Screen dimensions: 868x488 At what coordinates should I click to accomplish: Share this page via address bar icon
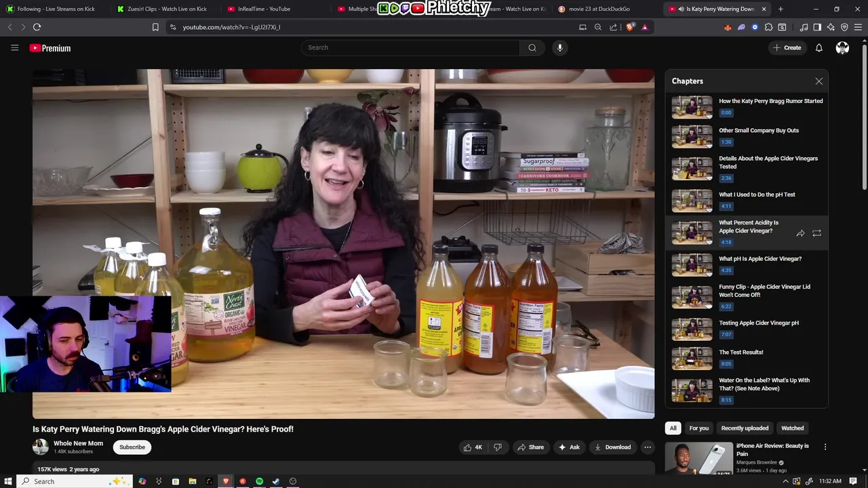point(613,27)
